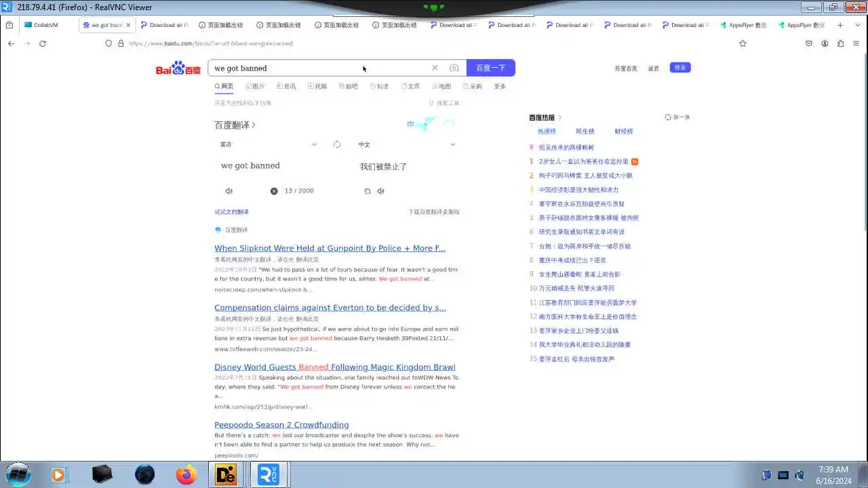Open the Firefox extensions puzzle icon
Image resolution: width=868 pixels, height=488 pixels.
[840, 43]
